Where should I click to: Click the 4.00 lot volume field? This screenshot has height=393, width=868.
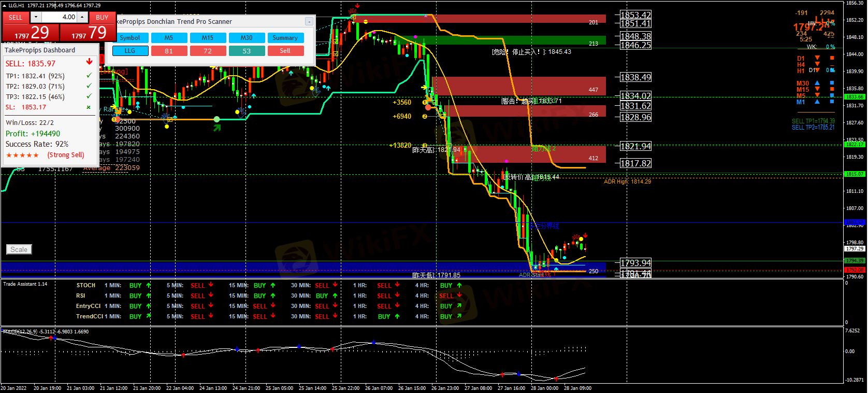[x=60, y=17]
